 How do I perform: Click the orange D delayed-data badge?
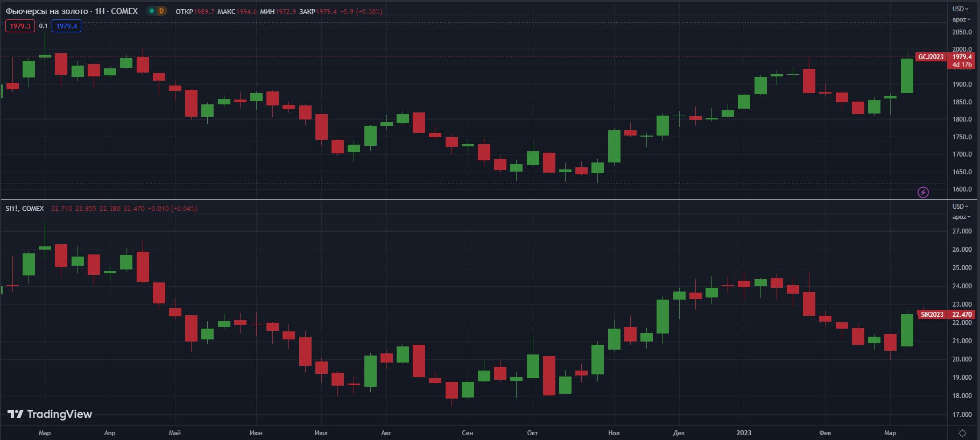tap(161, 11)
